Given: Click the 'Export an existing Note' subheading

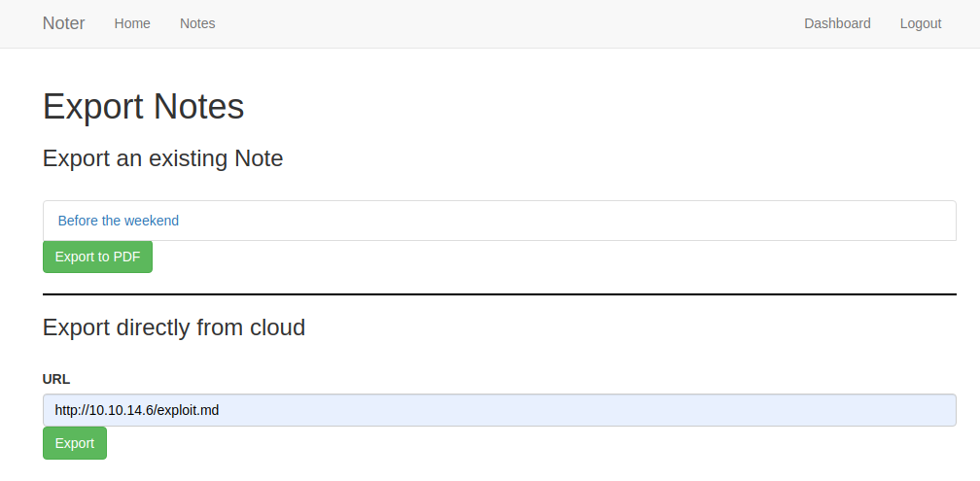Looking at the screenshot, I should [162, 158].
